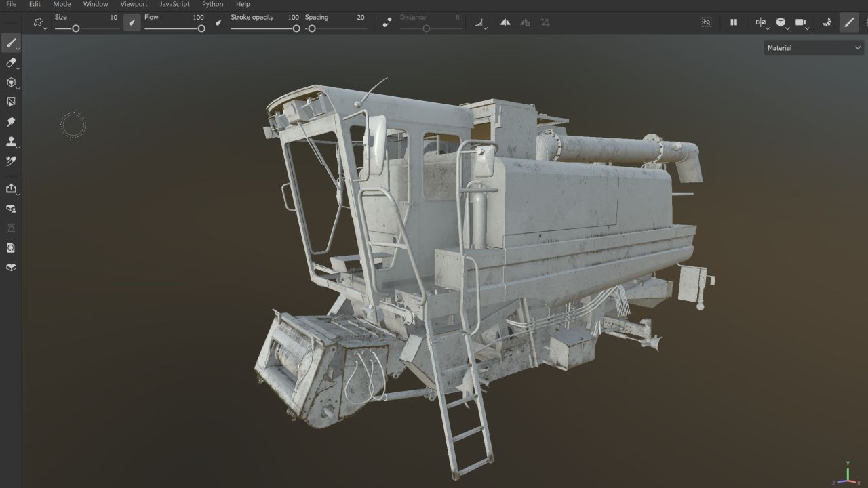Click the dimmed manipulator axes icon in toolbar
This screenshot has width=868, height=488.
tap(545, 22)
